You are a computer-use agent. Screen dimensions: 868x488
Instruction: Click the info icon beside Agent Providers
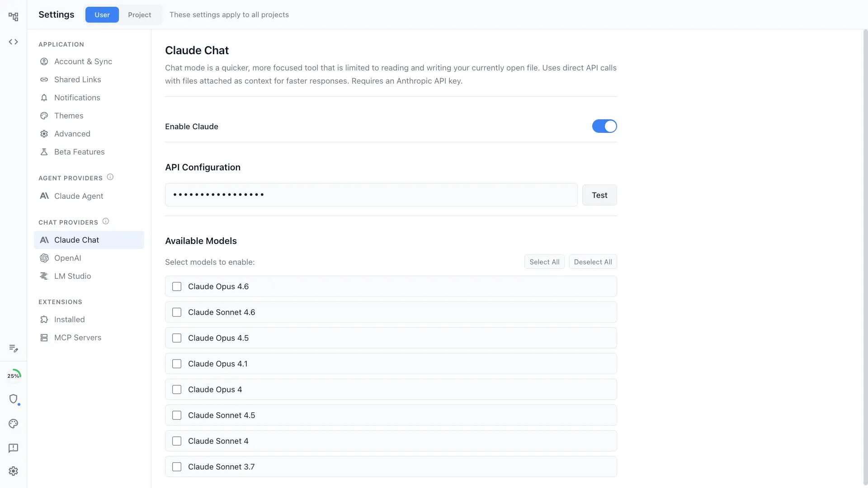click(110, 177)
